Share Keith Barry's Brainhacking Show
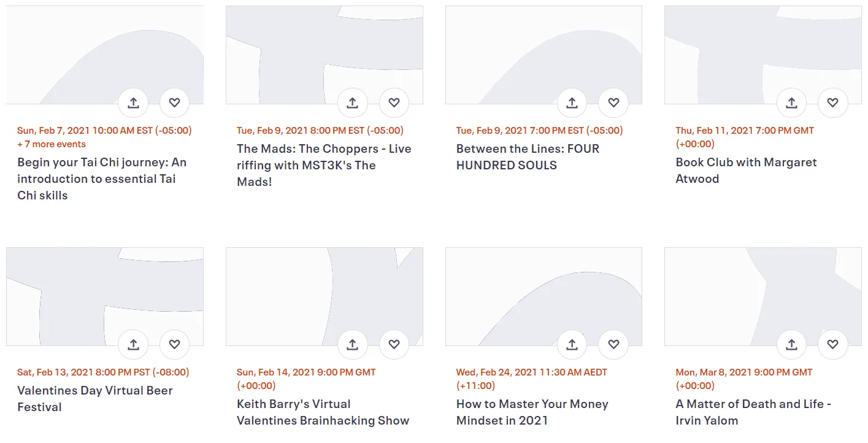This screenshot has width=868, height=443. click(352, 344)
